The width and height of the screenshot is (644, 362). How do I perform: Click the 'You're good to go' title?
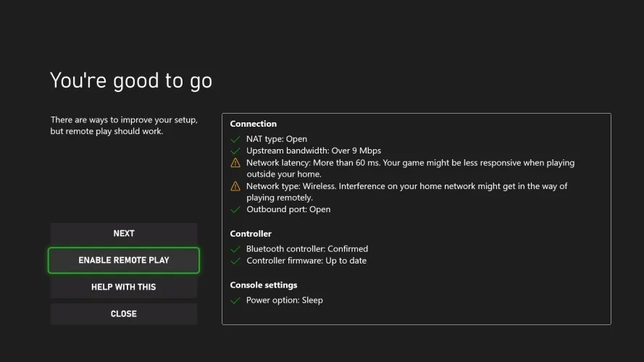tap(131, 80)
